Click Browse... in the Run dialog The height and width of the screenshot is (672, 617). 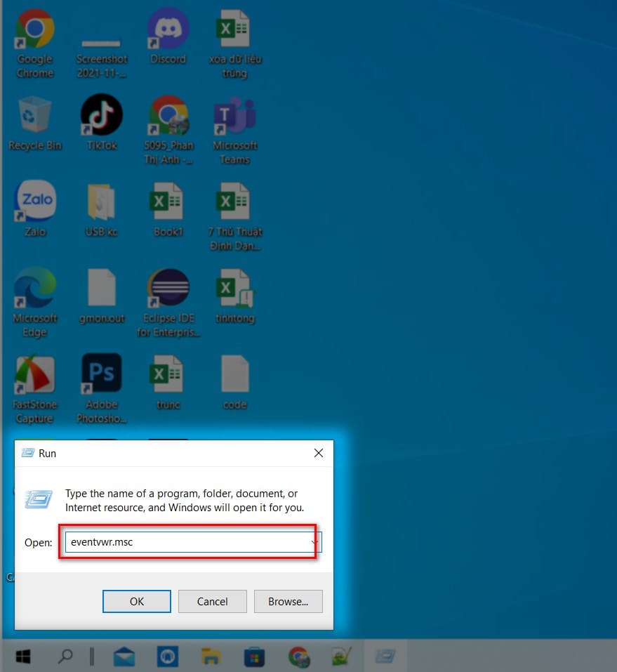[x=288, y=601]
